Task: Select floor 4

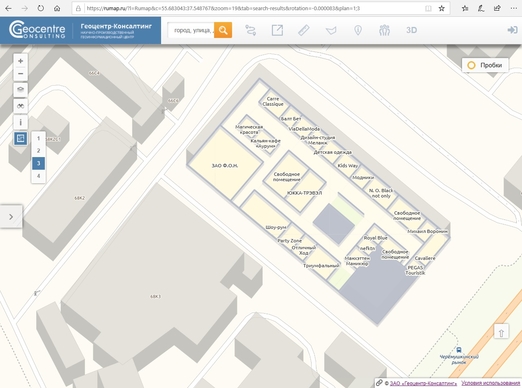Action: coord(38,176)
